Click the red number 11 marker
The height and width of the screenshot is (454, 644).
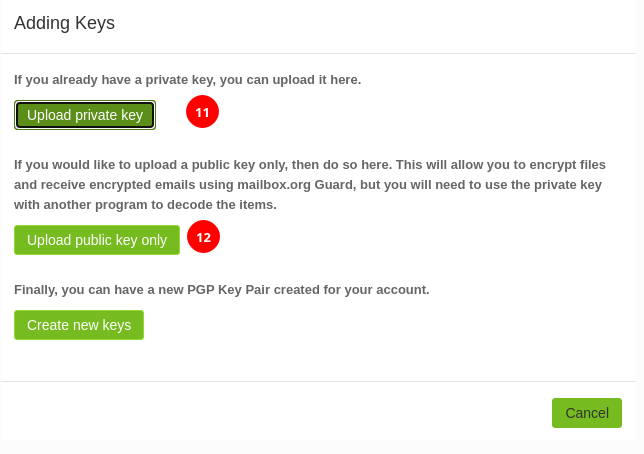[x=202, y=112]
